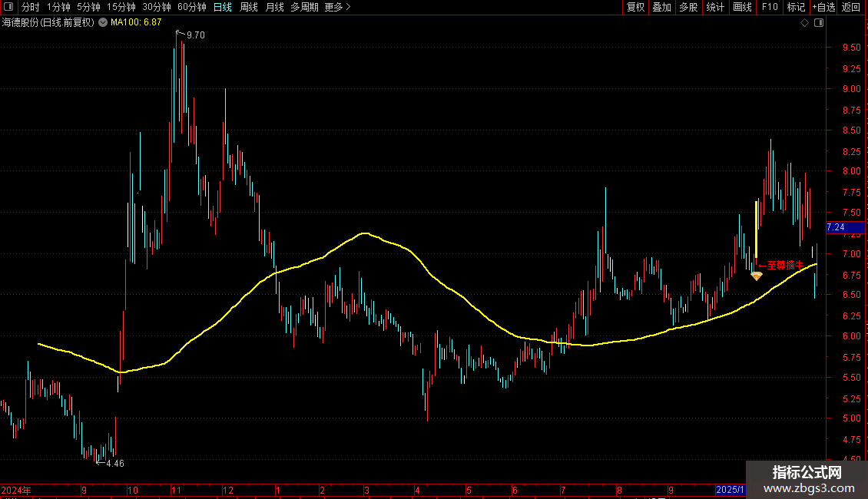Open the 多周期 multi-period view

[304, 7]
